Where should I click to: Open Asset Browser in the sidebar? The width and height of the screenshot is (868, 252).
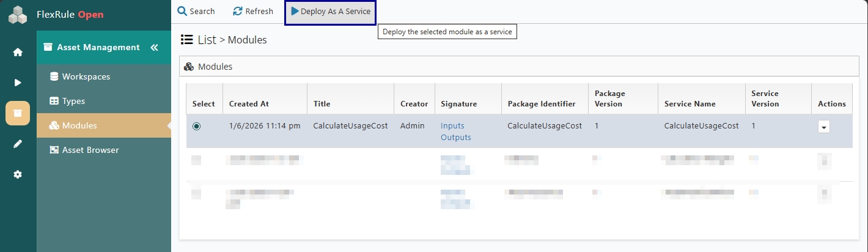coord(103,150)
